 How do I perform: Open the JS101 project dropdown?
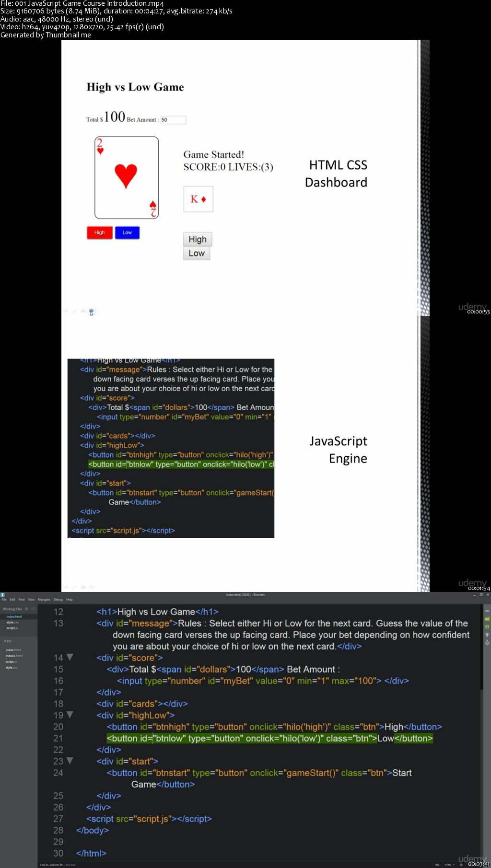pos(9,641)
